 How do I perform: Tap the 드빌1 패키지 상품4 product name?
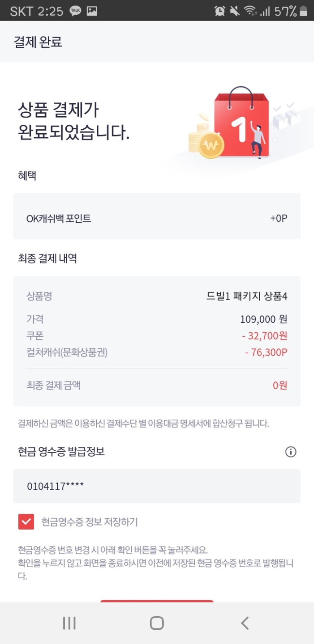[x=247, y=296]
